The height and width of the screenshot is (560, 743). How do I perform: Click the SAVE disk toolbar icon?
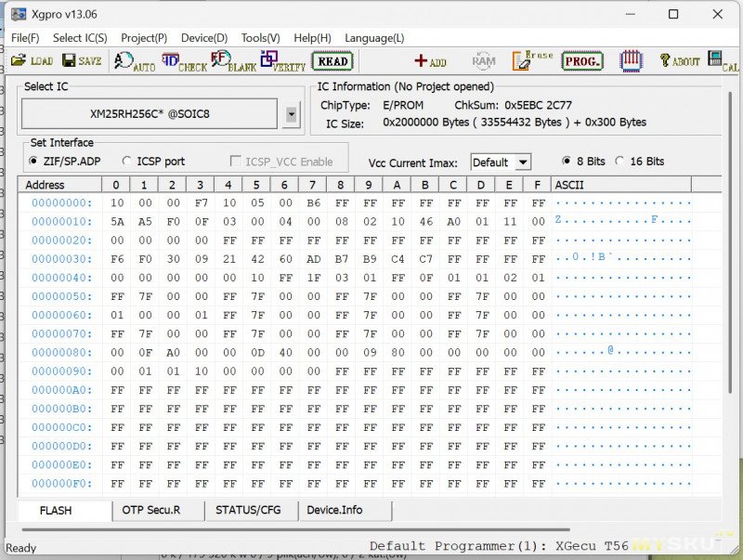[x=82, y=61]
